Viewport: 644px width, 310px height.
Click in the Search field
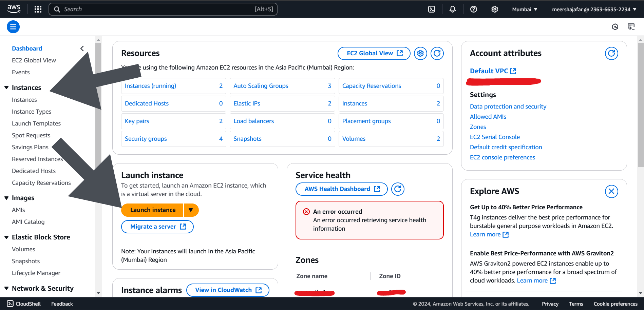click(x=163, y=9)
